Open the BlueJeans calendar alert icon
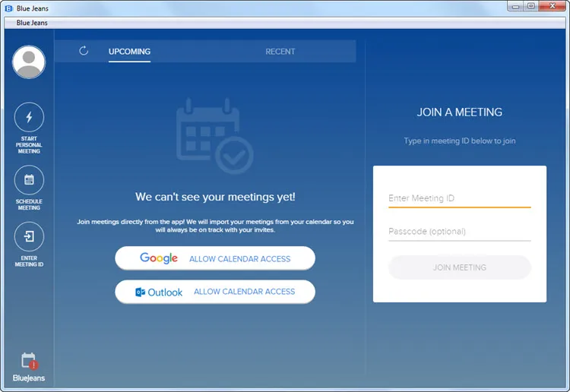 (x=29, y=361)
